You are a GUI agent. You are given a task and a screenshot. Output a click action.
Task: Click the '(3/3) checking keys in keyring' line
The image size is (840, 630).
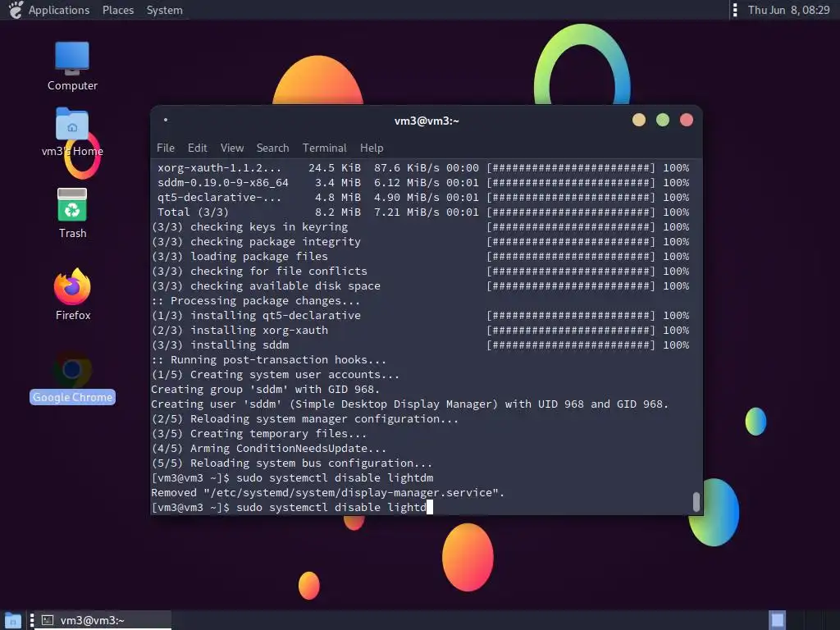[x=421, y=227]
